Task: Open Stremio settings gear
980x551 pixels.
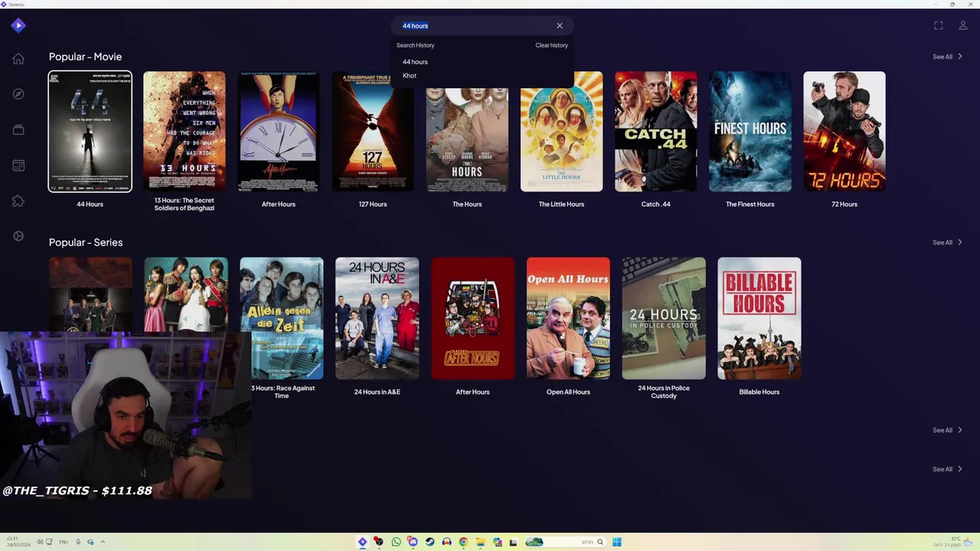Action: click(18, 236)
